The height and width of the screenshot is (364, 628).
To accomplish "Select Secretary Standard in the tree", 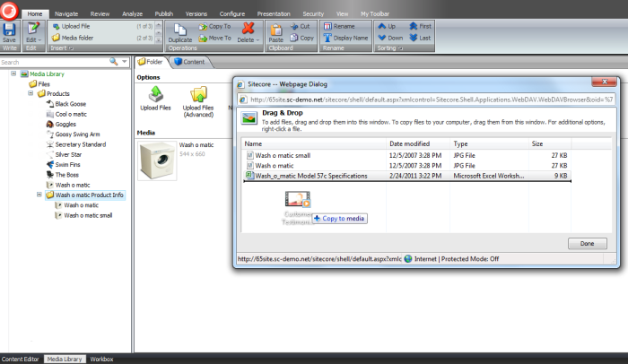I will pyautogui.click(x=76, y=144).
